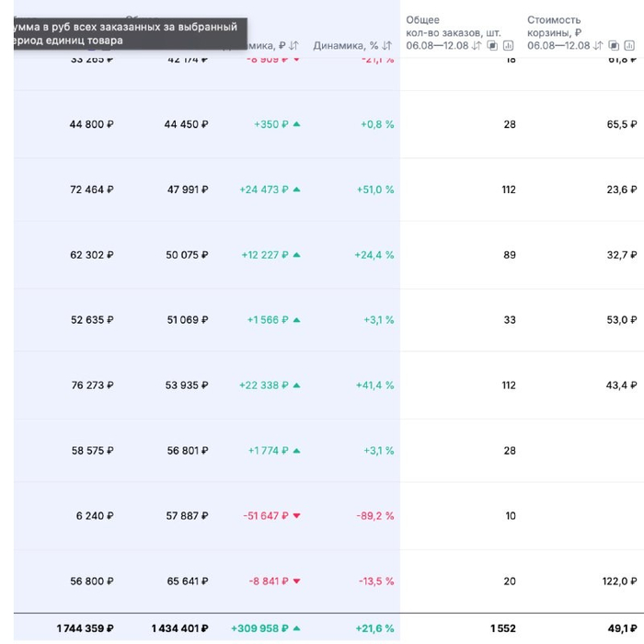The image size is (644, 644).
Task: Select the 56 800 ₽ cell
Action: point(92,581)
